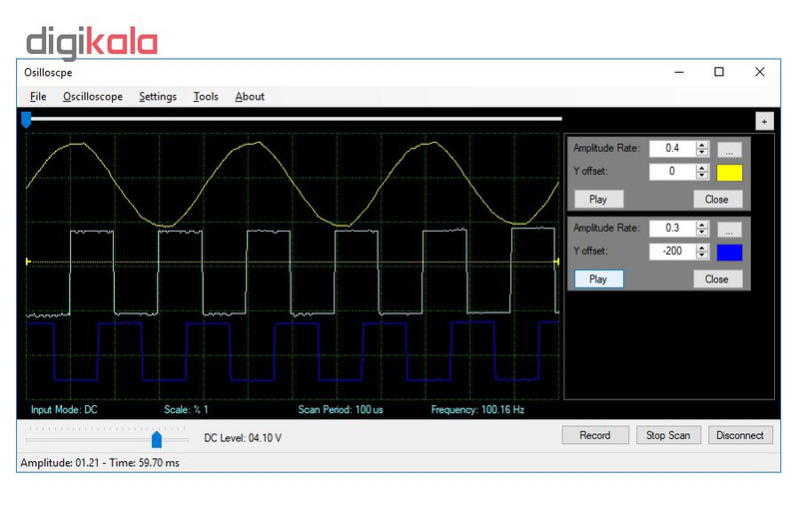Pick the blue trace color swatch
Screen dimensions: 799x532
pyautogui.click(x=730, y=252)
